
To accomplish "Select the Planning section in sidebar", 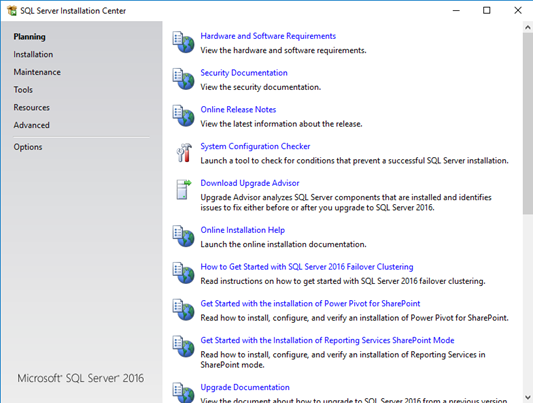I will [29, 37].
